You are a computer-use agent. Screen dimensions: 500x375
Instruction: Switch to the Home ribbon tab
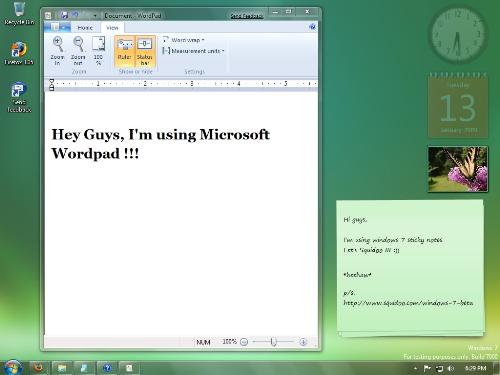[x=85, y=28]
